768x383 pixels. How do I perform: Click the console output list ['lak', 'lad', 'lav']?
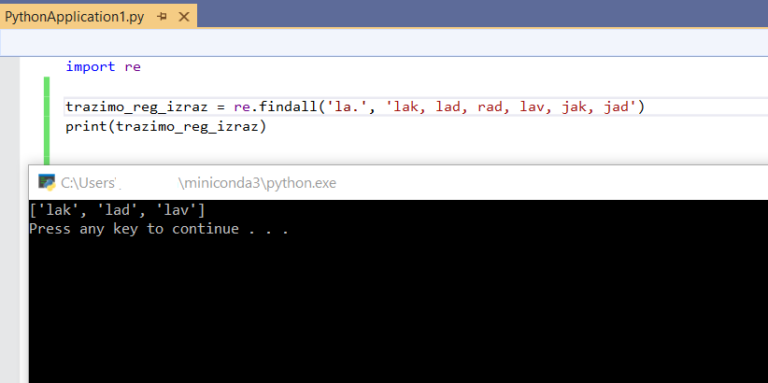(x=118, y=211)
